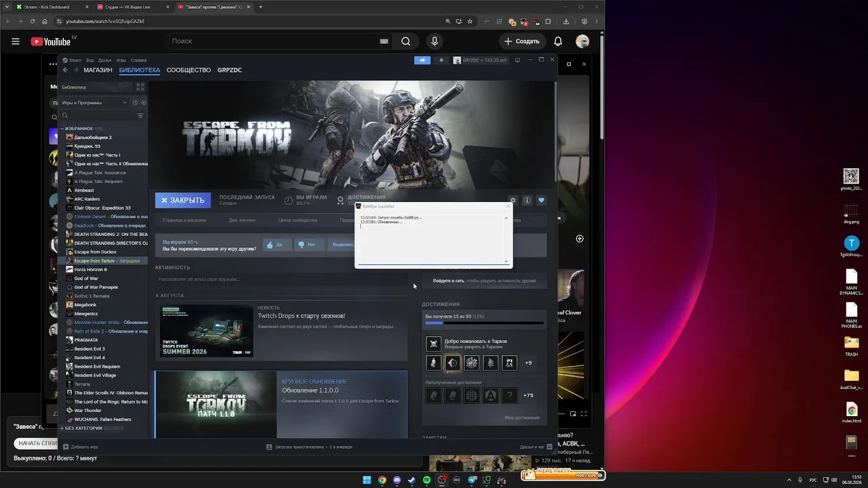Open GRPZDC account wallet dropdown
Image resolution: width=868 pixels, height=488 pixels.
tap(480, 60)
